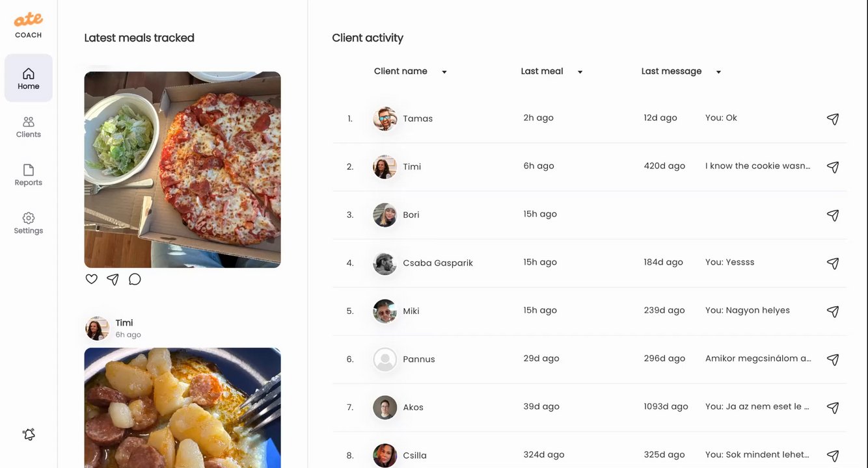Like the pizza meal with heart icon
Viewport: 868px width, 468px height.
(x=92, y=279)
